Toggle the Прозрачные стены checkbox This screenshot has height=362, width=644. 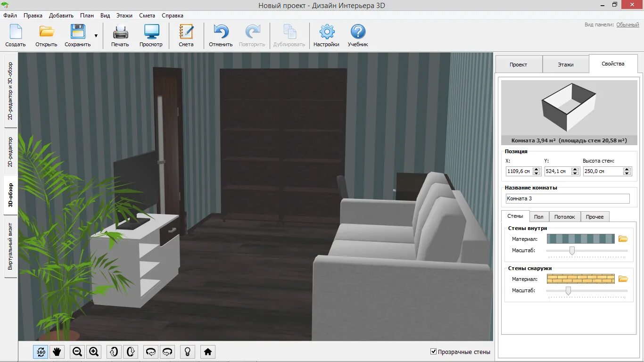tap(434, 352)
